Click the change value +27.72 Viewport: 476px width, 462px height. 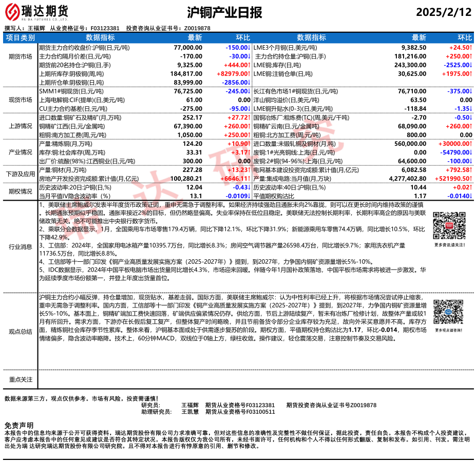click(x=239, y=118)
